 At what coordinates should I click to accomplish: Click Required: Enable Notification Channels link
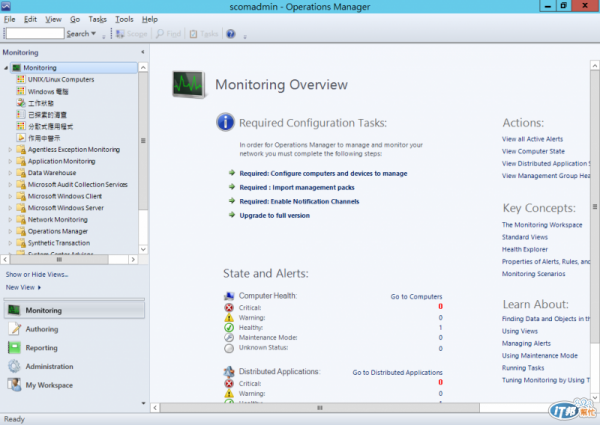299,201
